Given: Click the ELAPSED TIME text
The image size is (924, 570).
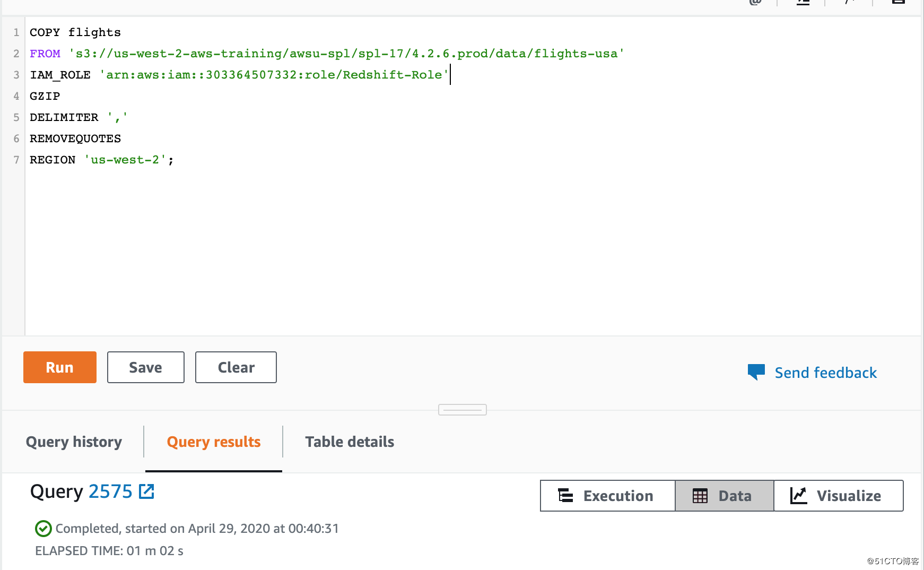Looking at the screenshot, I should 109,551.
